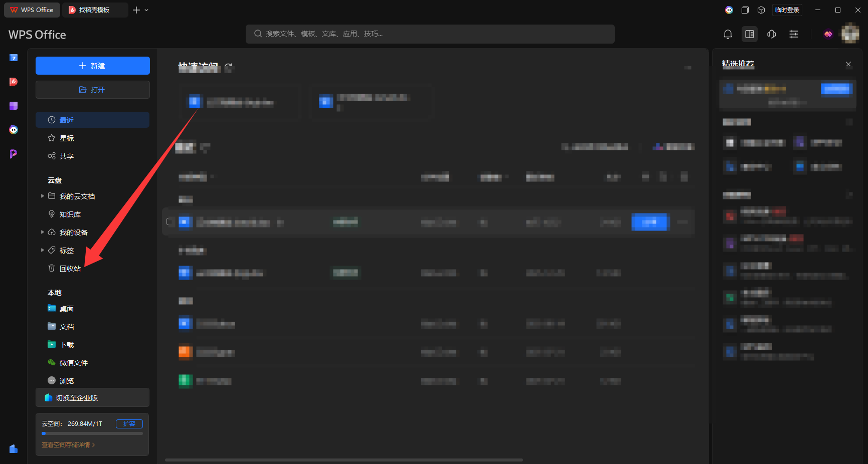Toggle the sidebar panel layout icon
The height and width of the screenshot is (464, 868).
750,34
